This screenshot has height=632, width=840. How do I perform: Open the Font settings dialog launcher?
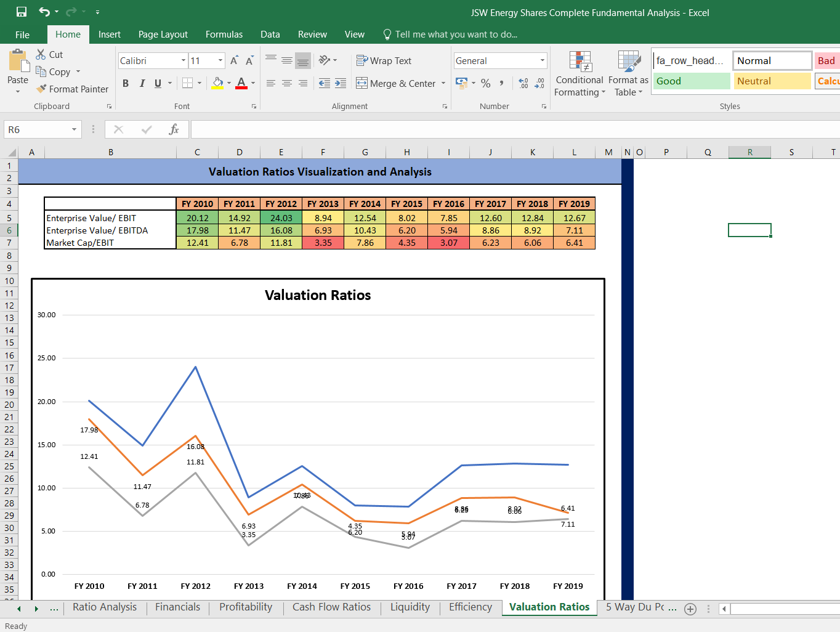tap(254, 107)
